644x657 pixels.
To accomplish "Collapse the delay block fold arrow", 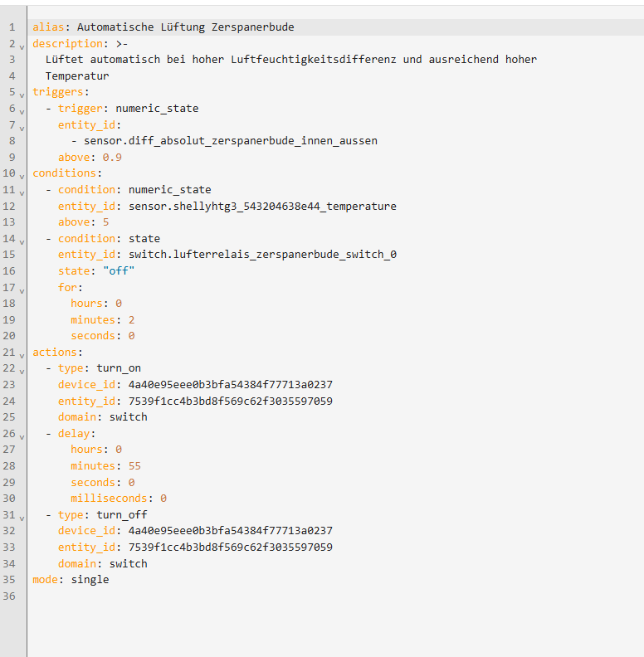I will [x=22, y=435].
